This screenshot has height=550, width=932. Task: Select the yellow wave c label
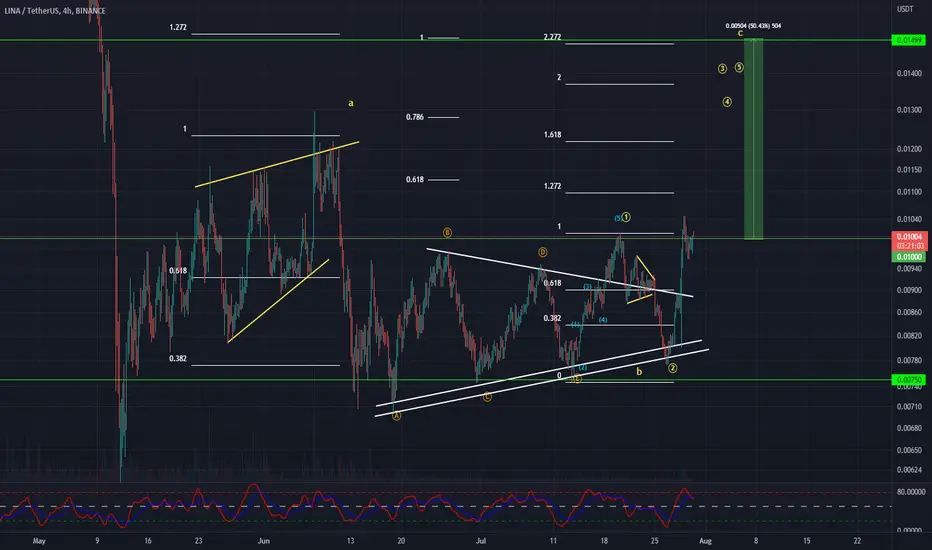pyautogui.click(x=740, y=33)
